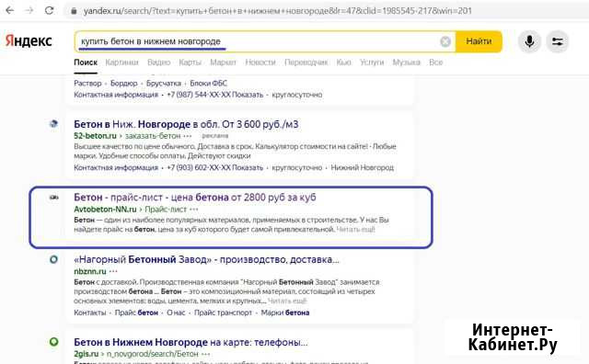
Task: Switch to the Новости tab
Action: 260,63
